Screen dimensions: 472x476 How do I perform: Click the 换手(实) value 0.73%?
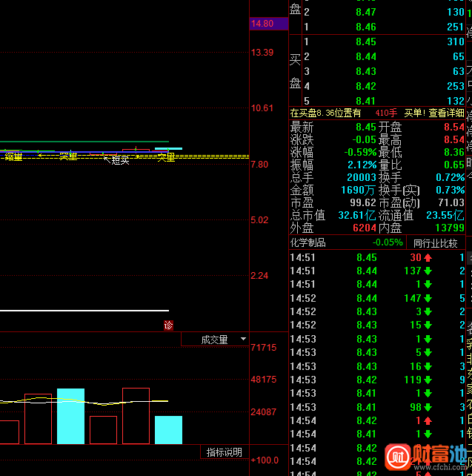pos(451,191)
